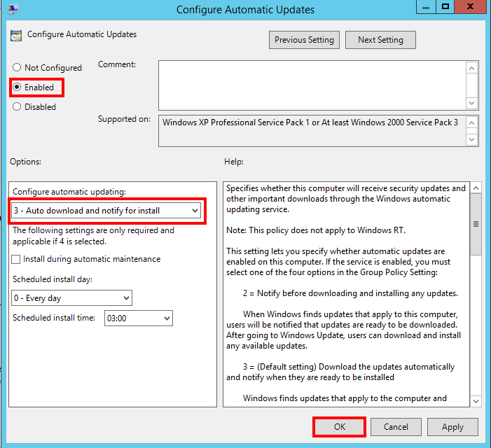The width and height of the screenshot is (491, 448).
Task: Click the 'Scheduled install day:' label
Action: click(53, 279)
